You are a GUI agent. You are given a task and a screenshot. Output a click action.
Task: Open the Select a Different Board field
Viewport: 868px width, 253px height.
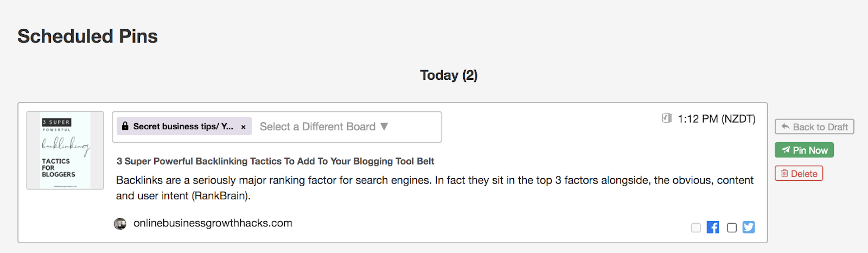(317, 126)
